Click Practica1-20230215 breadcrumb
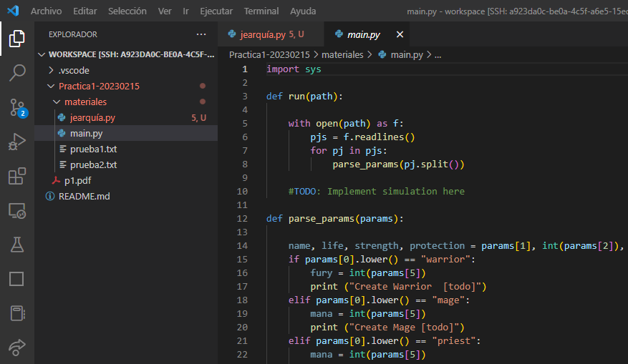Screen dimensions: 628x364 click(x=269, y=55)
